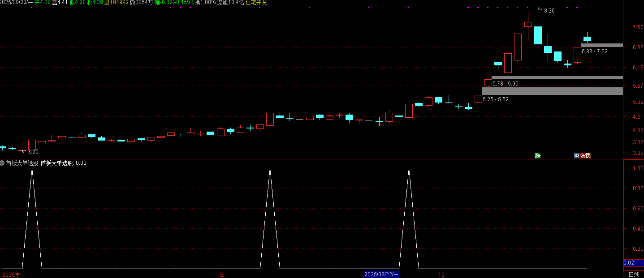Click the 换1.00% turnover rate text
The width and height of the screenshot is (644, 278).
click(205, 3)
